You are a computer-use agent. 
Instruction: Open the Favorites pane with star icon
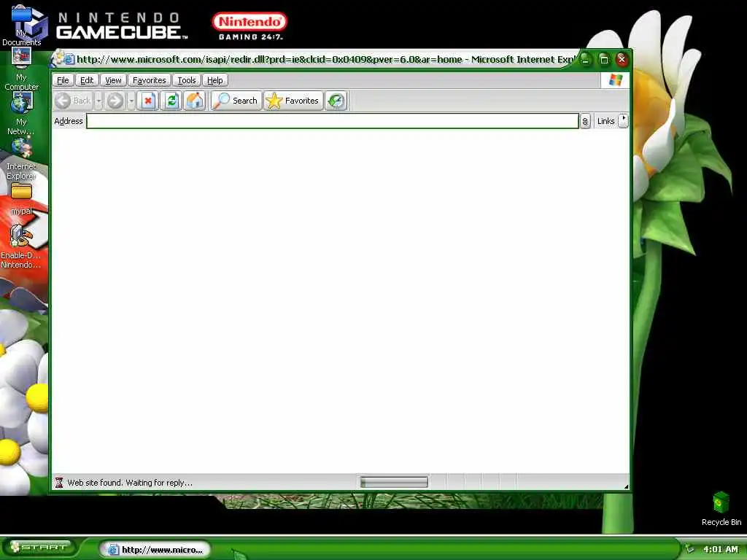pos(293,101)
